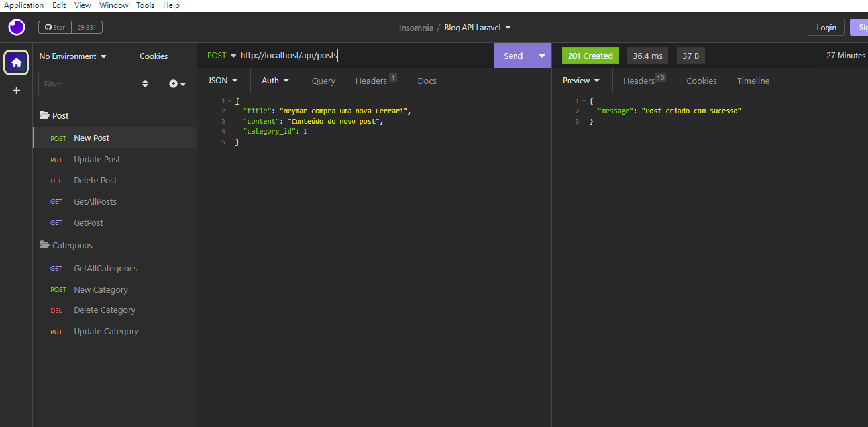Select the Update Post request

tap(115, 159)
